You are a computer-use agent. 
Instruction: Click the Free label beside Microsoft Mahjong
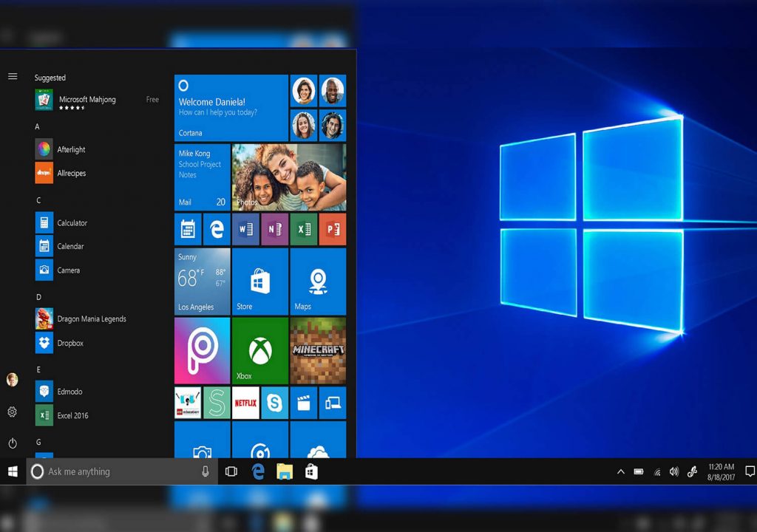(x=152, y=100)
